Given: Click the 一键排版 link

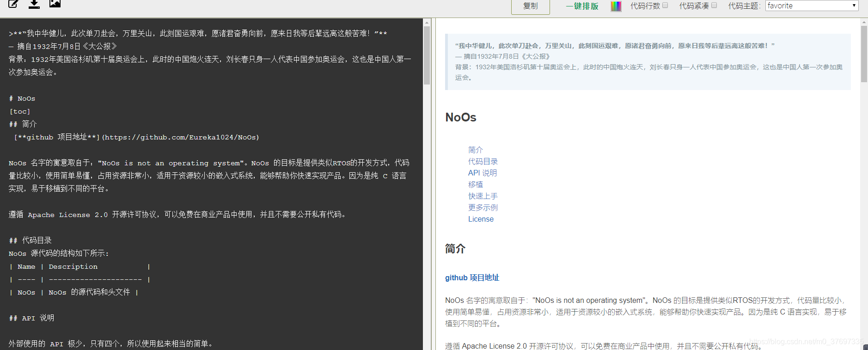Looking at the screenshot, I should tap(582, 6).
